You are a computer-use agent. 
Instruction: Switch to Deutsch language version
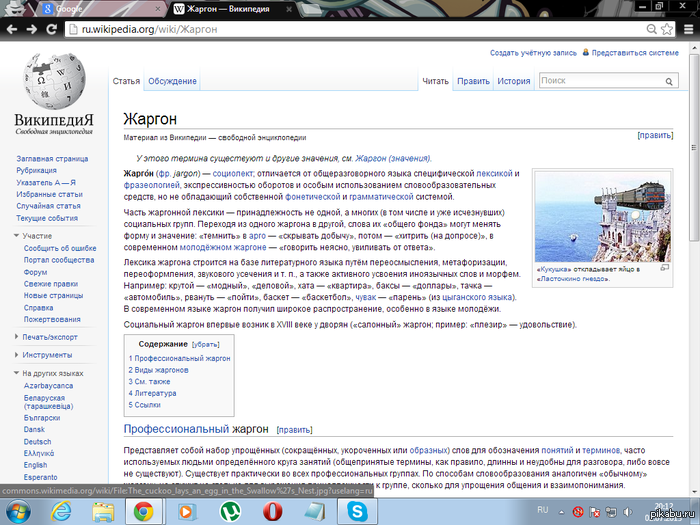tap(38, 442)
